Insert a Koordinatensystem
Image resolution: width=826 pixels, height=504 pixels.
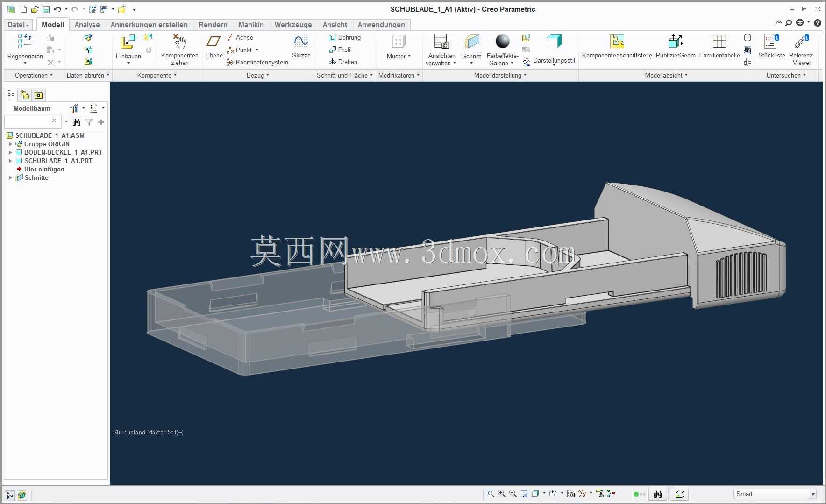[257, 62]
